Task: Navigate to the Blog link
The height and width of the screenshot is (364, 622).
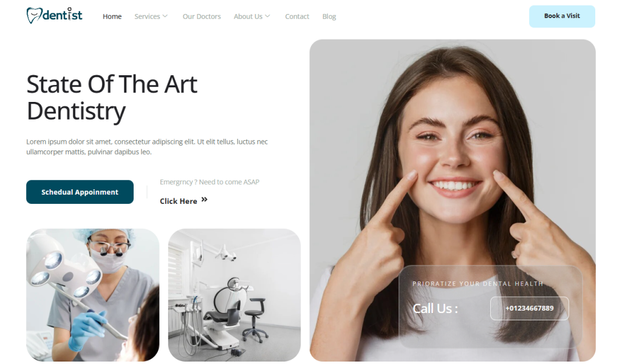Action: pos(329,16)
